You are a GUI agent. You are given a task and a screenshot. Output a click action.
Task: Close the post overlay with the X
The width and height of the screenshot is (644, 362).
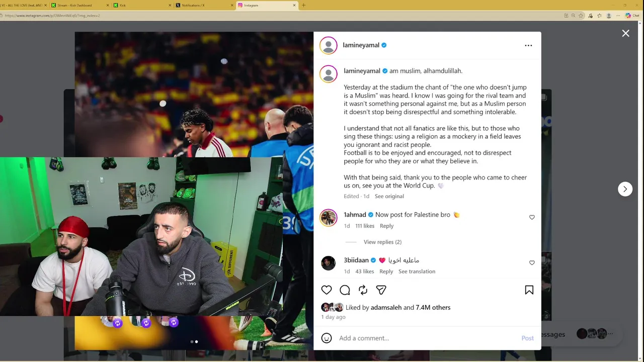pyautogui.click(x=625, y=33)
